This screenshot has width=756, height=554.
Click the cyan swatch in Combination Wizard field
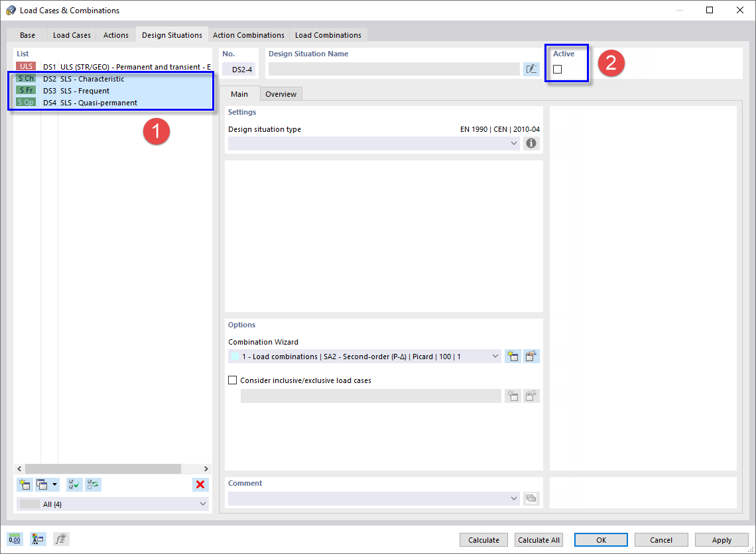pyautogui.click(x=235, y=357)
